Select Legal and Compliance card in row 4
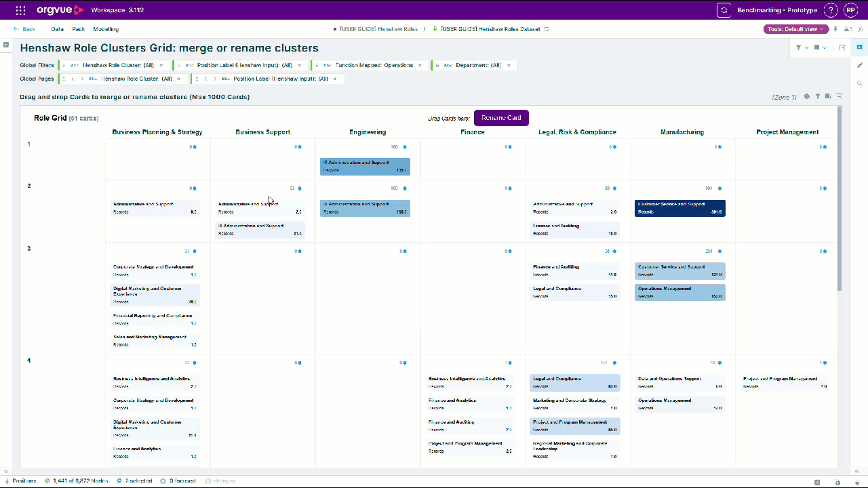This screenshot has height=488, width=868. pyautogui.click(x=575, y=382)
